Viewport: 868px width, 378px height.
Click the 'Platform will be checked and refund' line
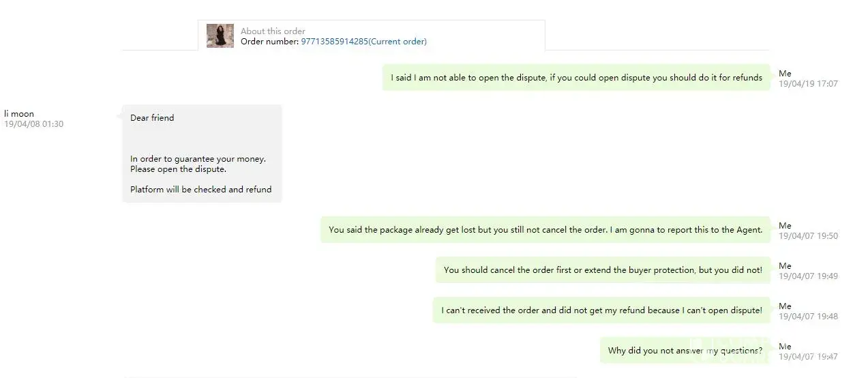[201, 190]
